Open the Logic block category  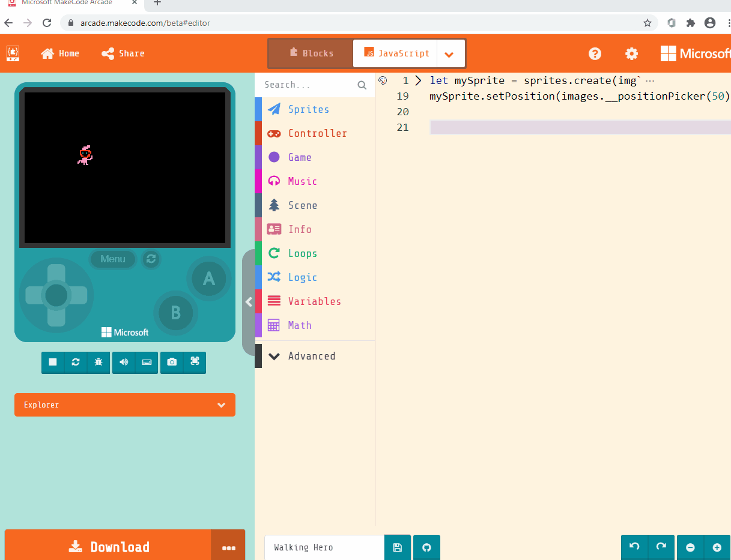click(315, 277)
